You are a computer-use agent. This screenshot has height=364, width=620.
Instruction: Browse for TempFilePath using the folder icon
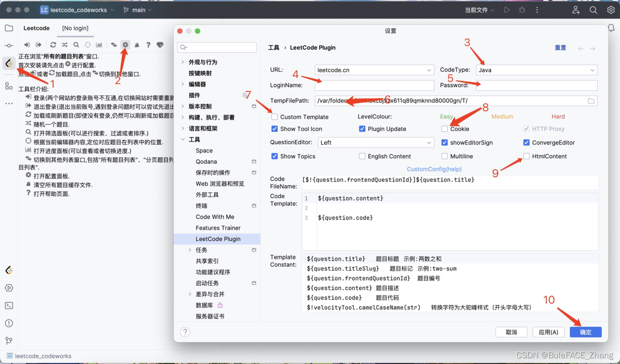[591, 101]
